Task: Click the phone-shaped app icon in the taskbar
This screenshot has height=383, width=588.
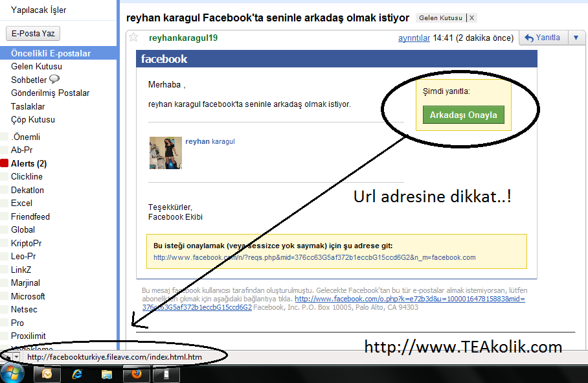Action: click(x=166, y=374)
